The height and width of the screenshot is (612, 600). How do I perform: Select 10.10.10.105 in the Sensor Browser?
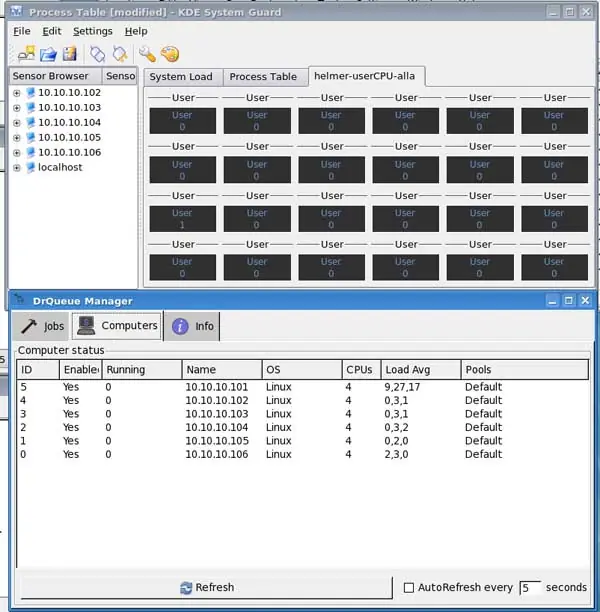(69, 138)
